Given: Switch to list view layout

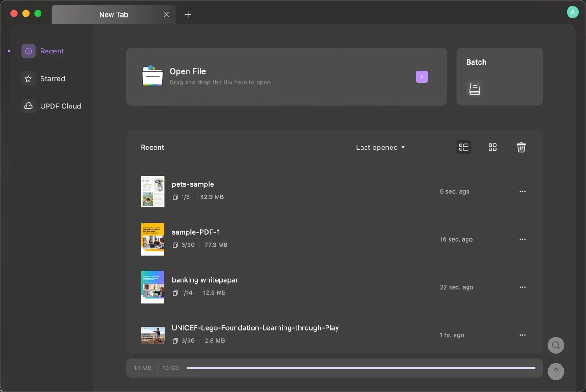Looking at the screenshot, I should [464, 147].
